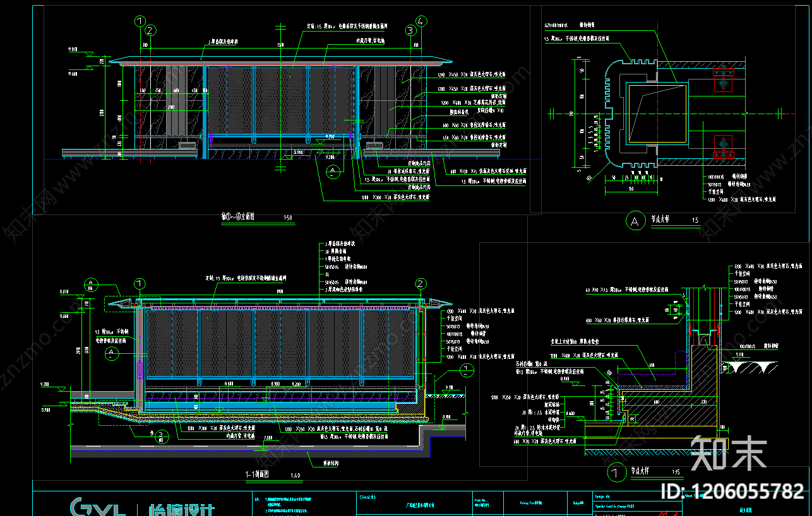Click grid bubble 4 above the top elevation

pos(422,21)
